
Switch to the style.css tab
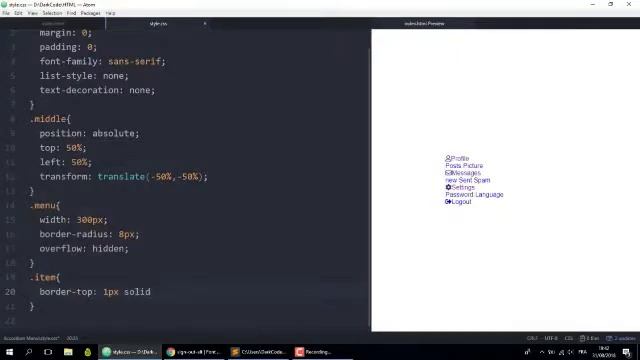(x=158, y=24)
